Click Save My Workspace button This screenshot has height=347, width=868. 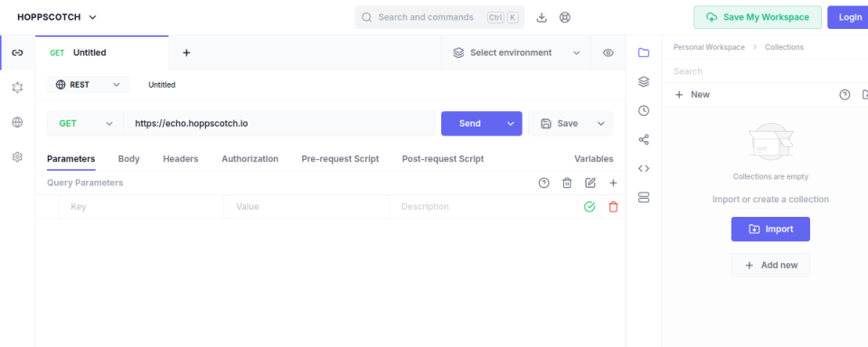pyautogui.click(x=758, y=17)
